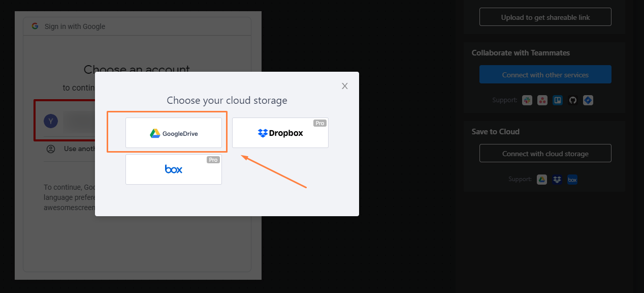Click the Google Drive logo in GoogleDrive card
Screen dimensions: 644x293
pyautogui.click(x=155, y=133)
